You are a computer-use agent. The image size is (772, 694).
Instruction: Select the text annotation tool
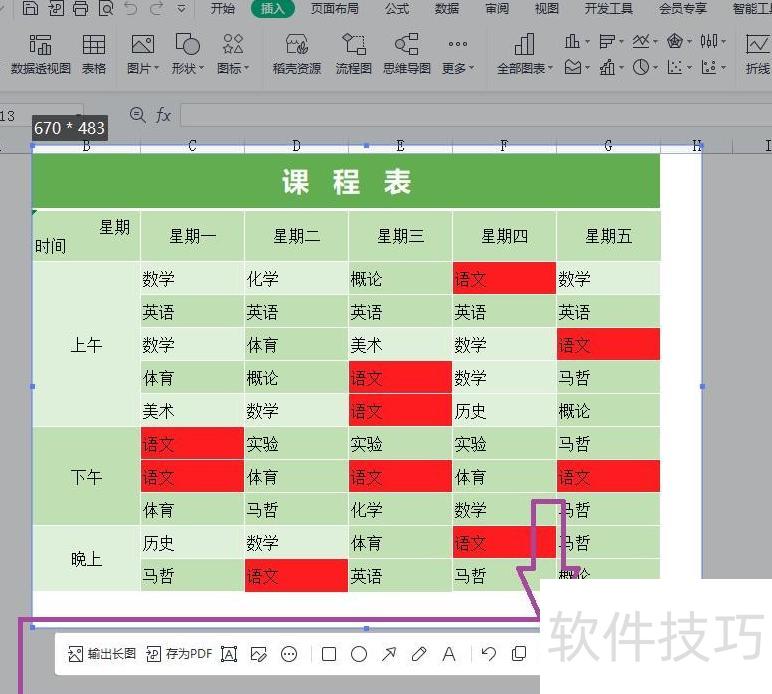(449, 654)
